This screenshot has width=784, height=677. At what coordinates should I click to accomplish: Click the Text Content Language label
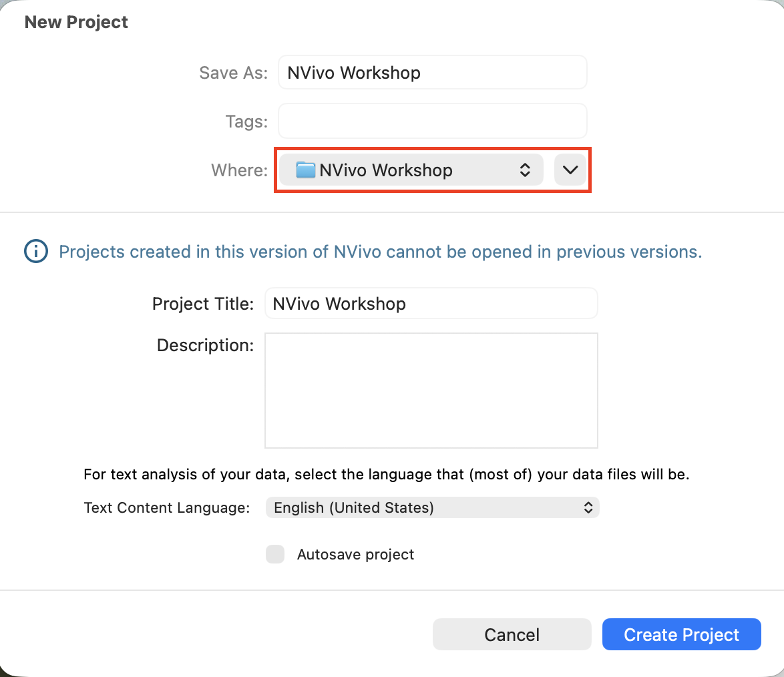(167, 507)
